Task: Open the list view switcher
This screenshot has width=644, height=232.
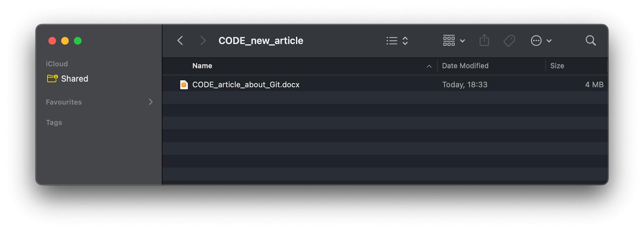Action: [x=397, y=41]
